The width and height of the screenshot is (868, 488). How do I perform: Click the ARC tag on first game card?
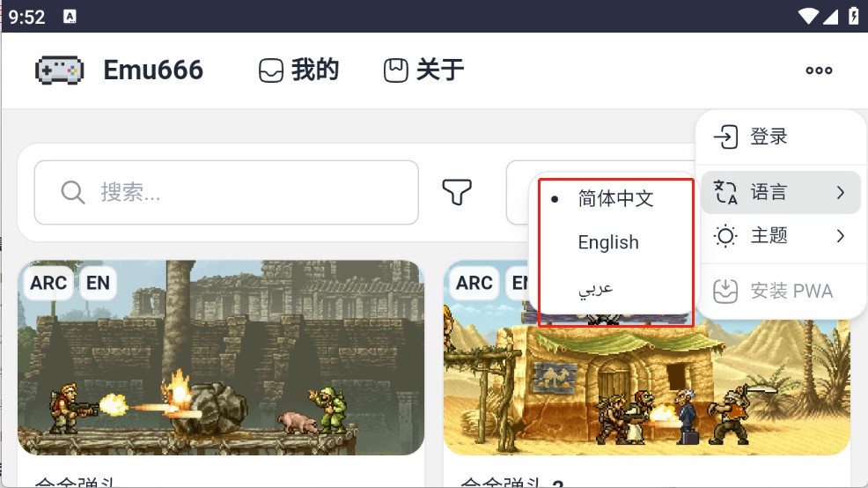pos(48,283)
